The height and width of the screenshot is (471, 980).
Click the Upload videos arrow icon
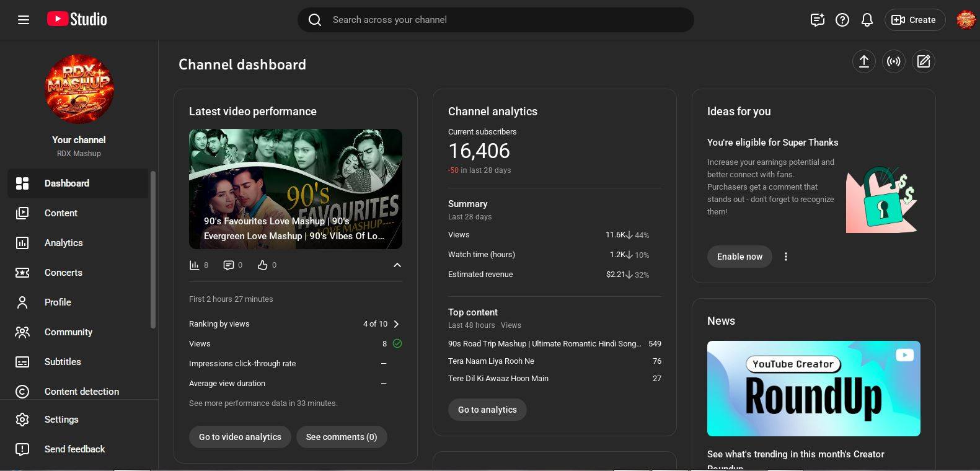click(863, 61)
